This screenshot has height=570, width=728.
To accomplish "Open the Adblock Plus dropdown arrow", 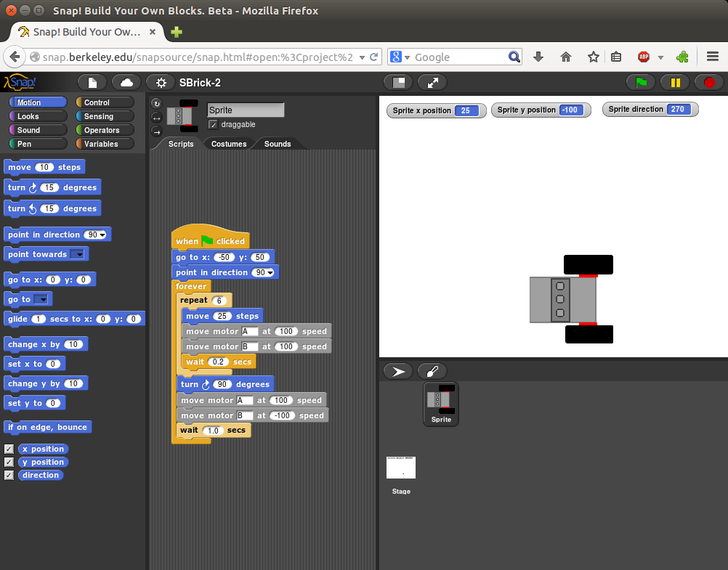I will [660, 57].
